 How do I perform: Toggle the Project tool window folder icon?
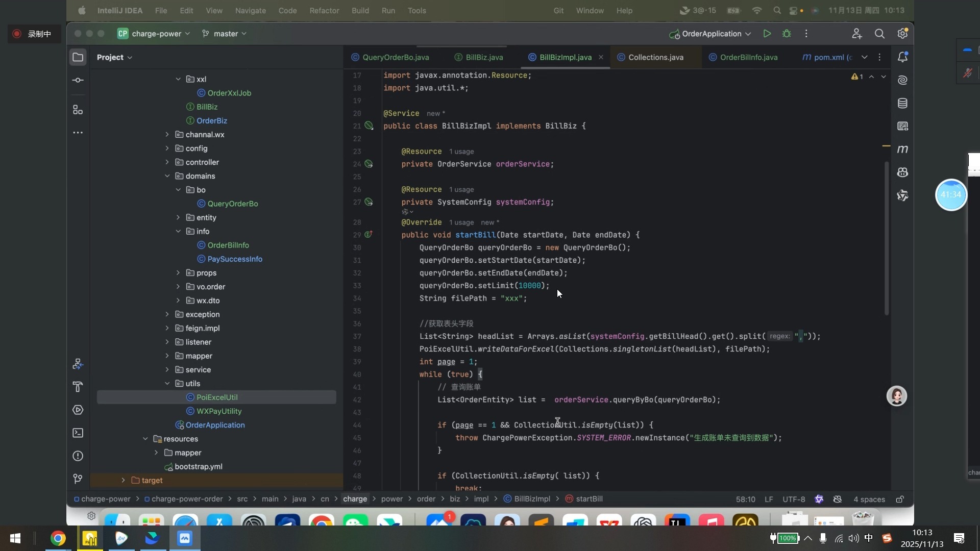click(78, 57)
